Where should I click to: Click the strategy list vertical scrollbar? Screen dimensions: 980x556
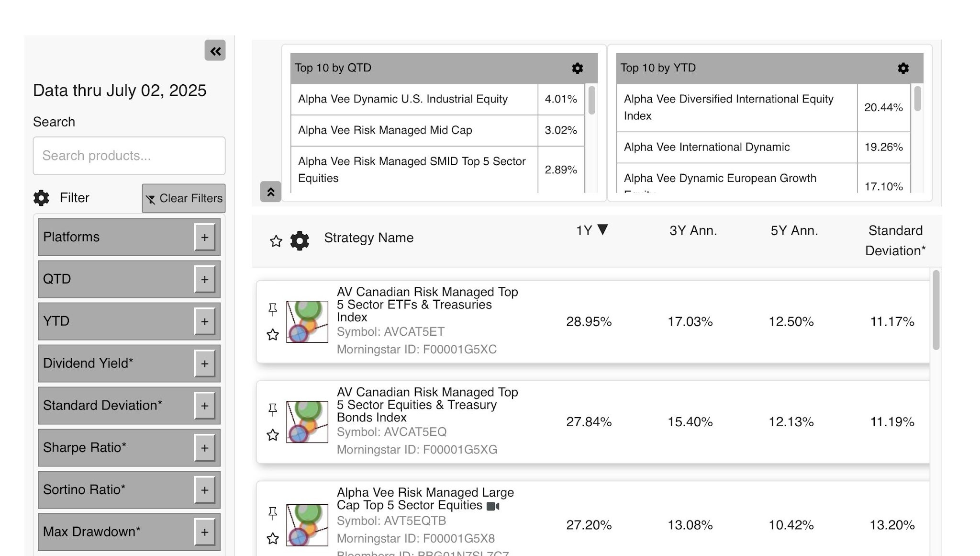(935, 310)
